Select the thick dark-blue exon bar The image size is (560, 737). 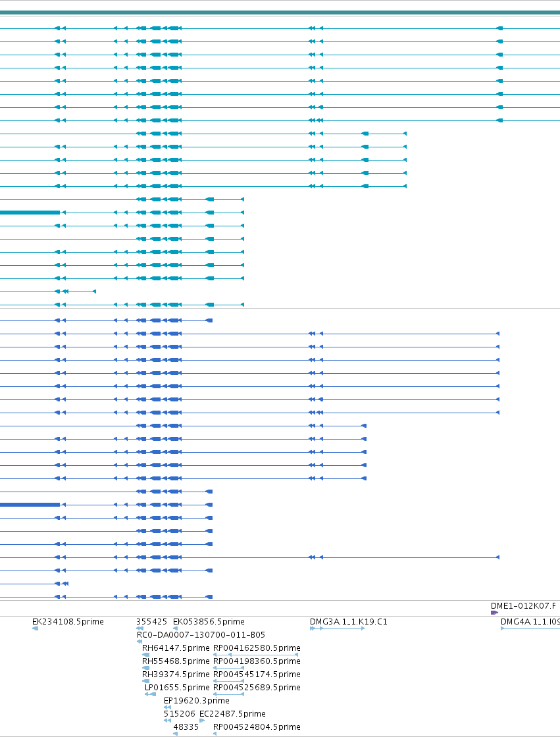[x=30, y=505]
